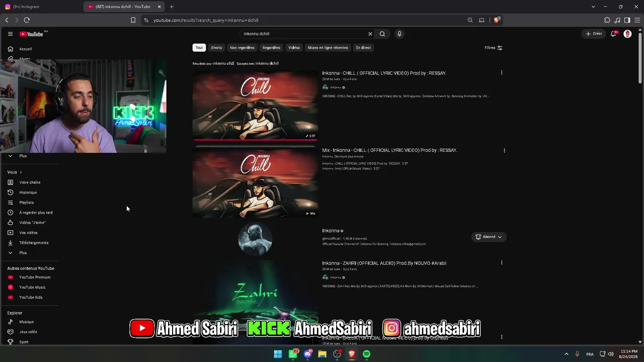Open the tab search dropdown arrow
The height and width of the screenshot is (362, 644).
pyautogui.click(x=593, y=7)
